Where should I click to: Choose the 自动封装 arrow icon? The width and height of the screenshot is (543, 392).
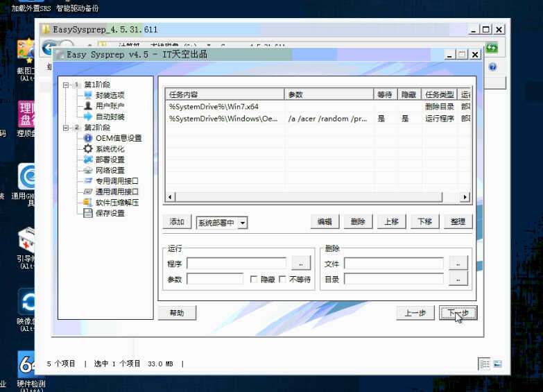click(88, 117)
